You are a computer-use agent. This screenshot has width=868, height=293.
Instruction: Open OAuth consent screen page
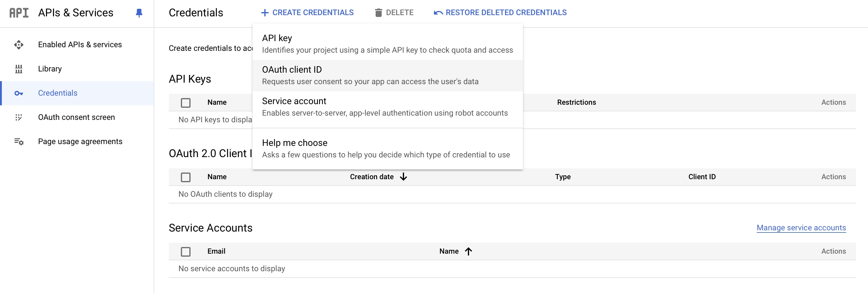(77, 117)
